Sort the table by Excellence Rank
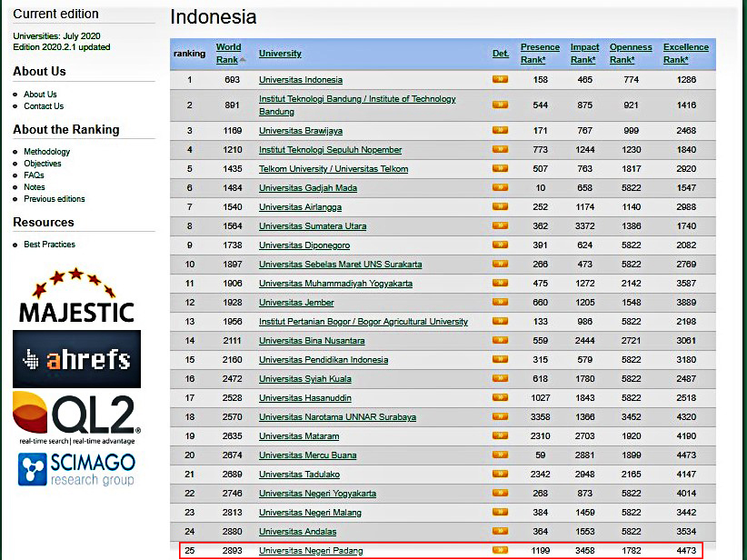The height and width of the screenshot is (560, 747). click(x=686, y=47)
